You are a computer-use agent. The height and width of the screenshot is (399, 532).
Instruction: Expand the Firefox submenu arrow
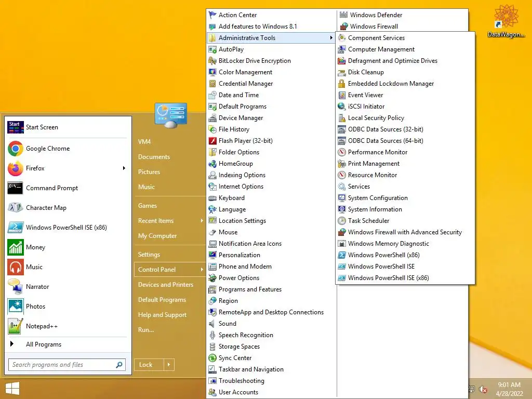(124, 168)
